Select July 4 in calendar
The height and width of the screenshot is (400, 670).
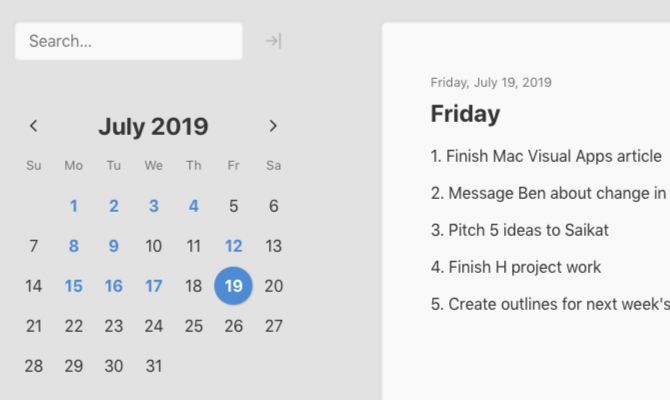[193, 206]
